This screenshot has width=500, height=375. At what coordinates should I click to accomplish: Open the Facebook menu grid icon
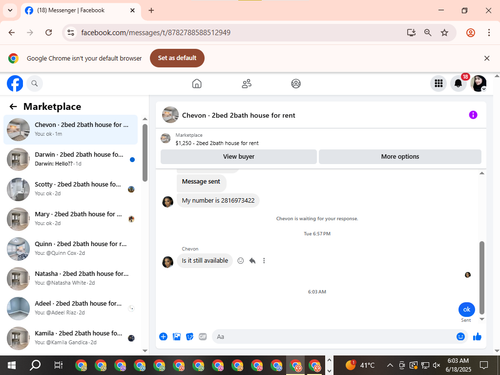click(439, 83)
